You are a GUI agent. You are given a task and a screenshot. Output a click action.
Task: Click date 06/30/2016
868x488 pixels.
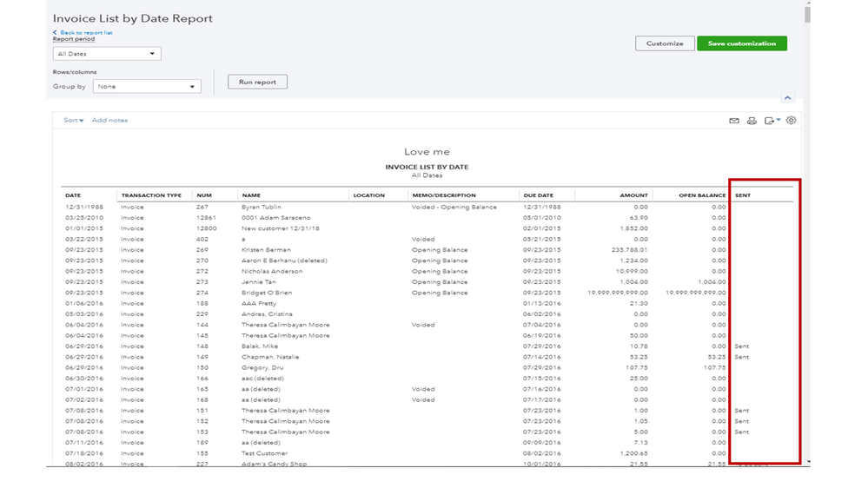[x=84, y=379]
